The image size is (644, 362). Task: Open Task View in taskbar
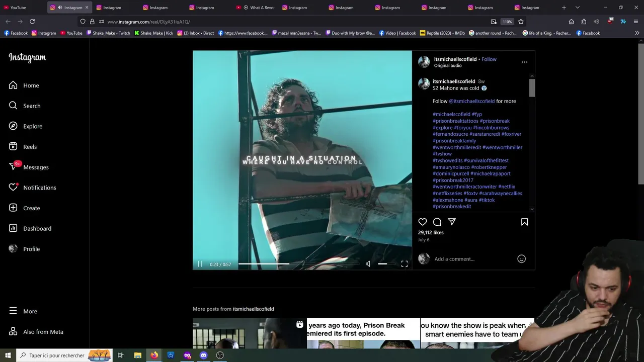121,355
